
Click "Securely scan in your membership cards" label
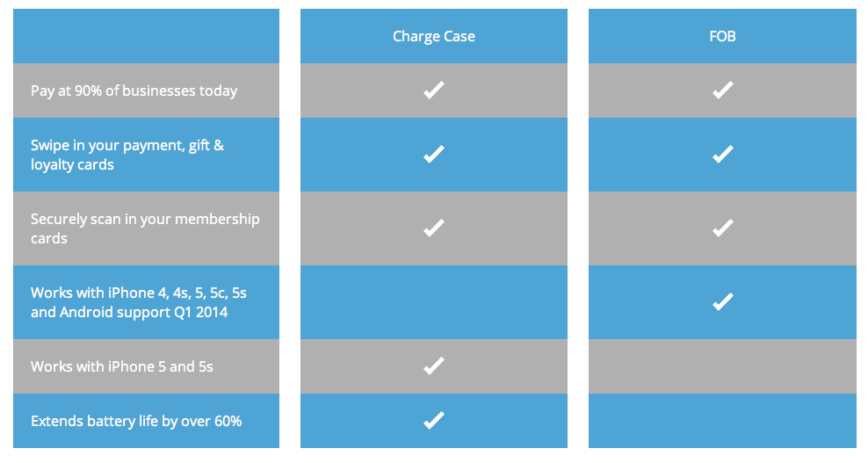pos(145,228)
